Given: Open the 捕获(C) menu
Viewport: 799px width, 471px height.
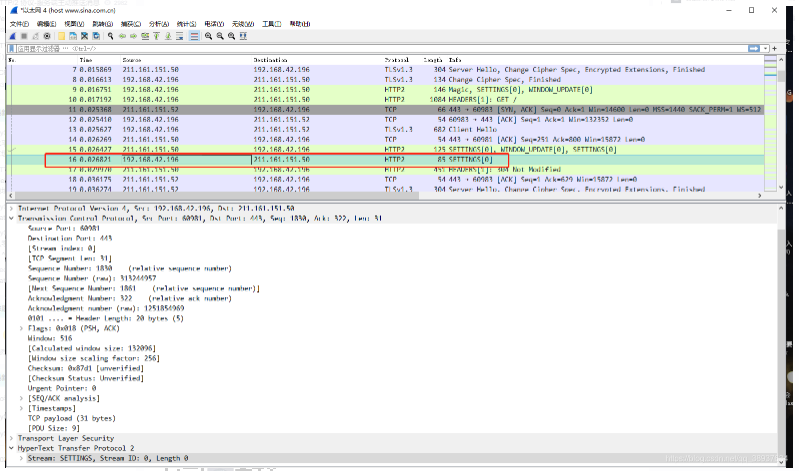Looking at the screenshot, I should pyautogui.click(x=130, y=24).
